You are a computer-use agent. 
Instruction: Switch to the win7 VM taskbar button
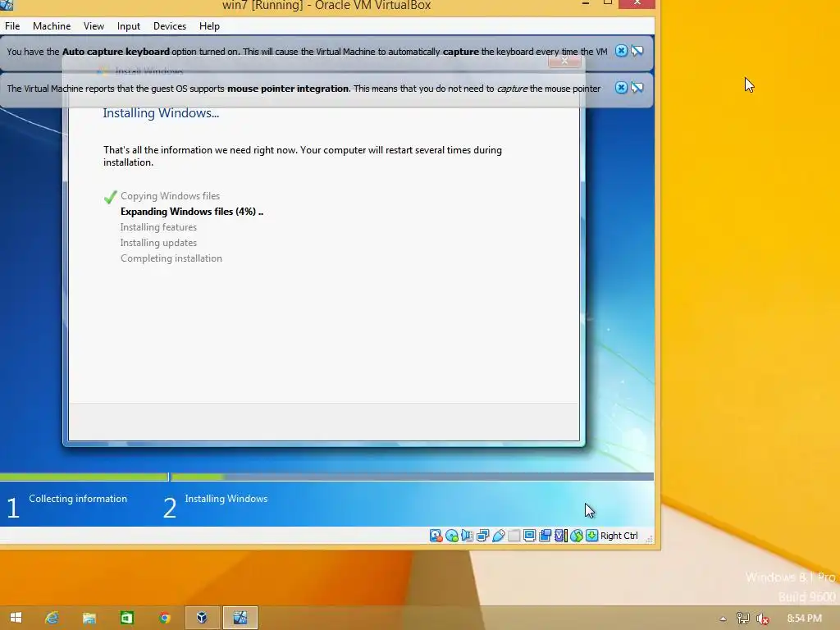coord(240,618)
